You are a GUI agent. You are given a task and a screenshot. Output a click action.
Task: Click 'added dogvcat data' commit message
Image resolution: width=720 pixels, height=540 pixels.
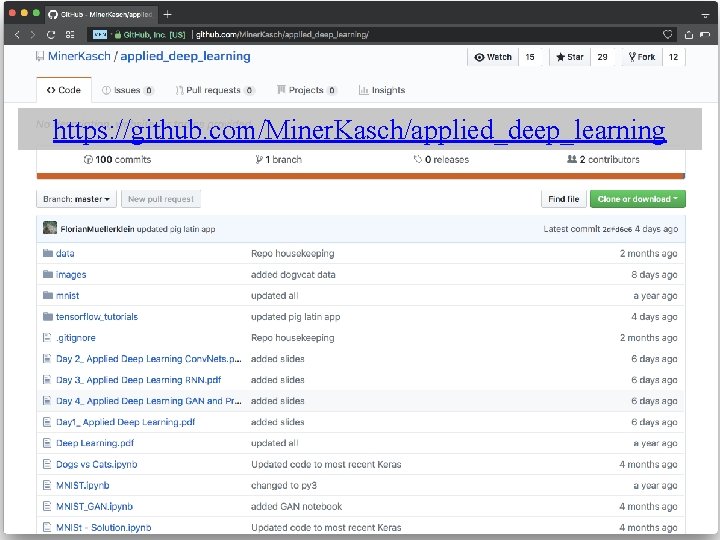(x=293, y=274)
